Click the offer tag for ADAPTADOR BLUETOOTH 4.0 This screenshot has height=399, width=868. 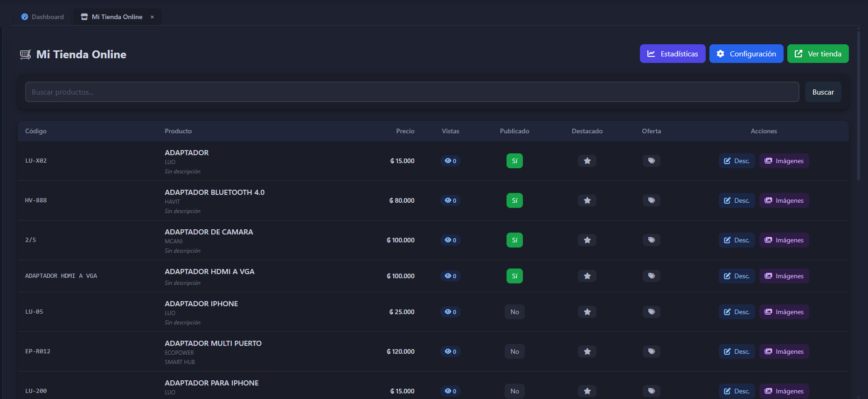pos(652,200)
